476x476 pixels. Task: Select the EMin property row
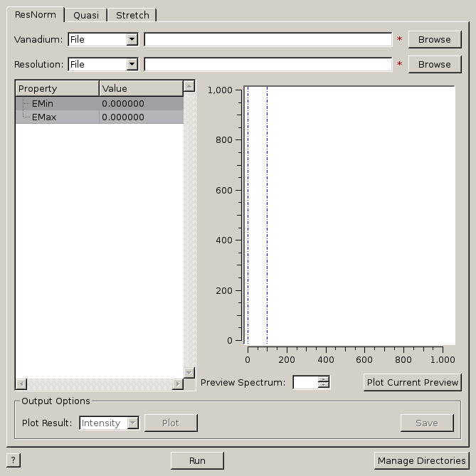(x=57, y=103)
